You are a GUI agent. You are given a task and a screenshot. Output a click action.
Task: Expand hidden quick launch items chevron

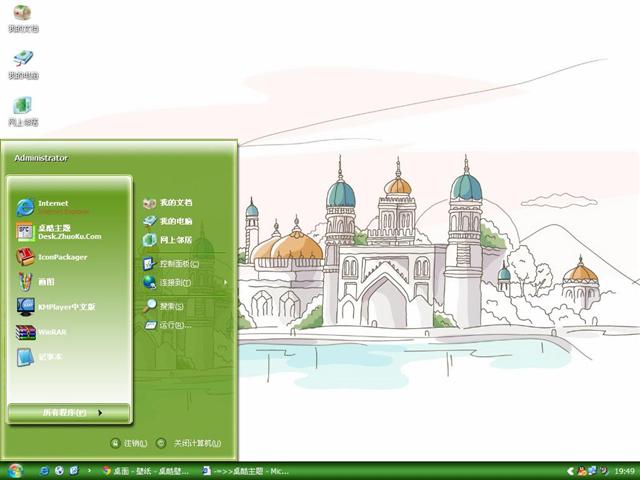89,471
